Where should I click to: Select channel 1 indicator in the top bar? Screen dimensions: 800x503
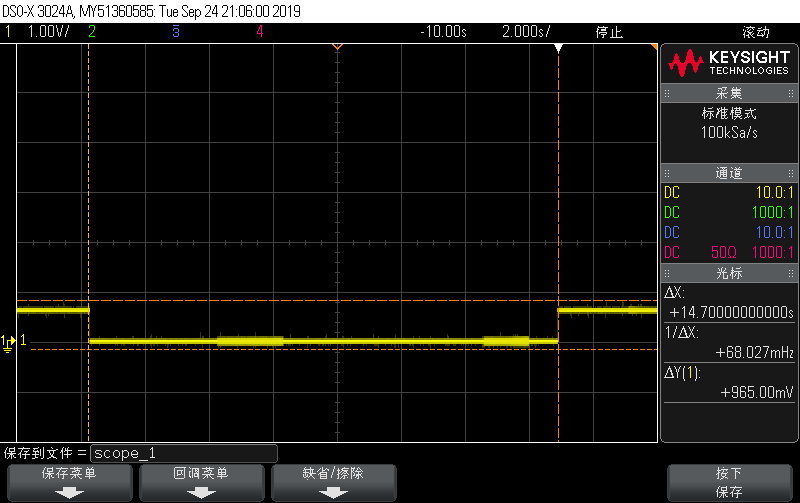[8, 32]
